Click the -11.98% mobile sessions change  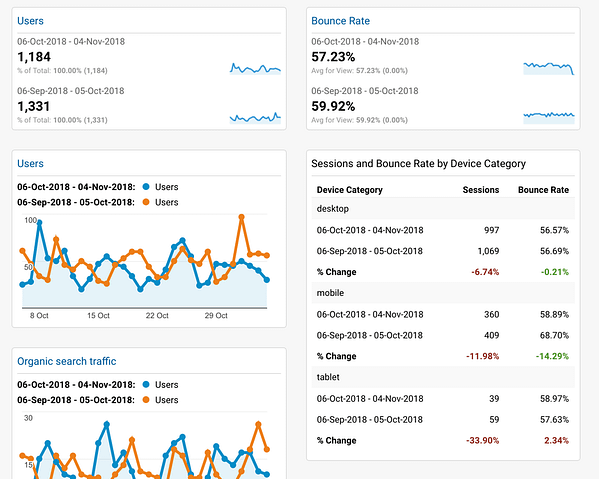pos(482,356)
